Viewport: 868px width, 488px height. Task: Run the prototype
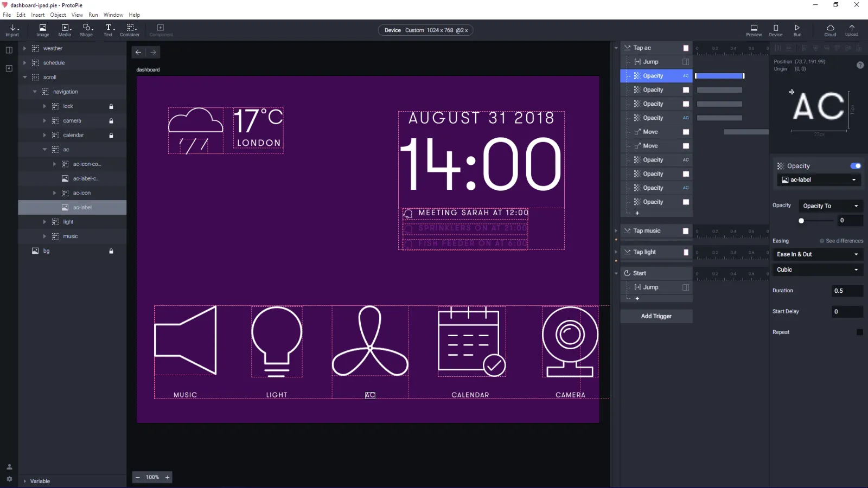click(x=797, y=30)
